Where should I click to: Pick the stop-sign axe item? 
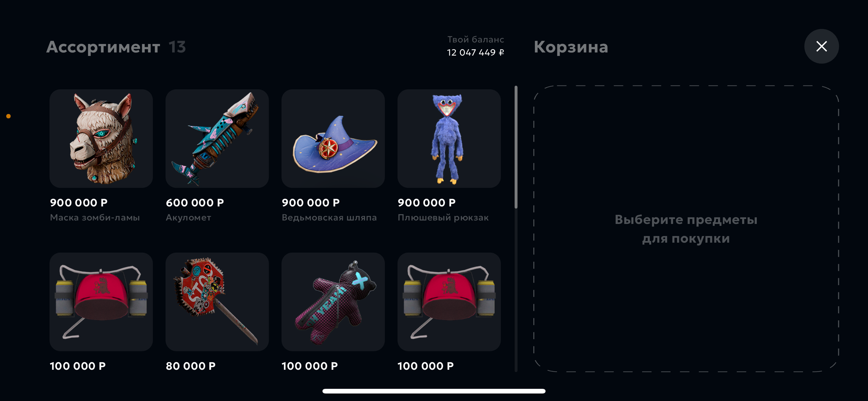[217, 302]
